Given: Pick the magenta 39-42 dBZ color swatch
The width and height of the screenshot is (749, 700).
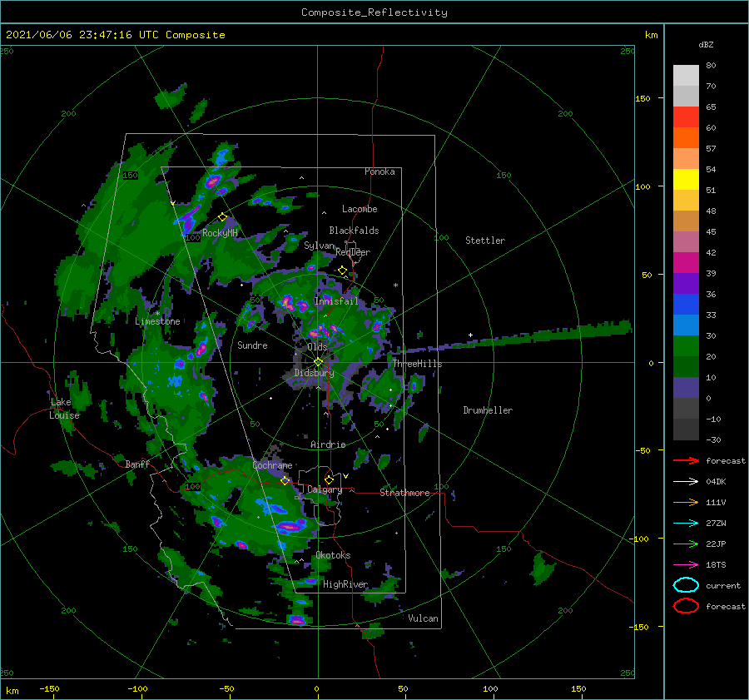Looking at the screenshot, I should (686, 263).
